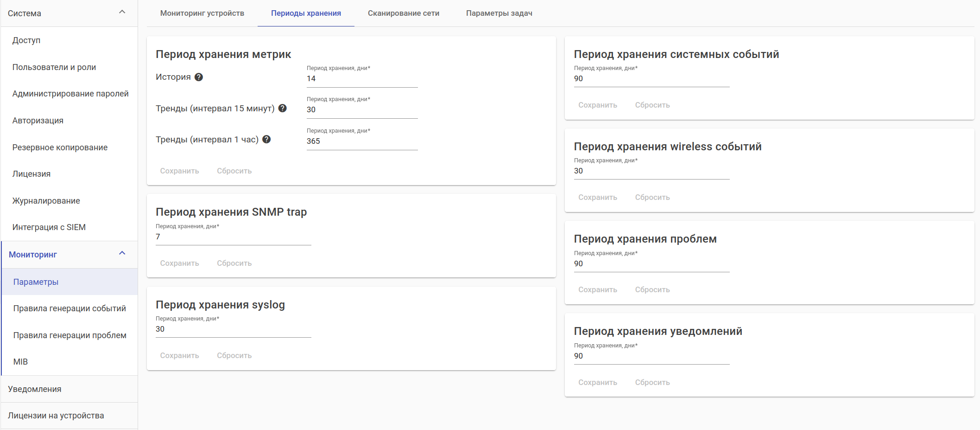Viewport: 980px width, 430px height.
Task: Expand the Уведомления sidebar section
Action: click(35, 389)
